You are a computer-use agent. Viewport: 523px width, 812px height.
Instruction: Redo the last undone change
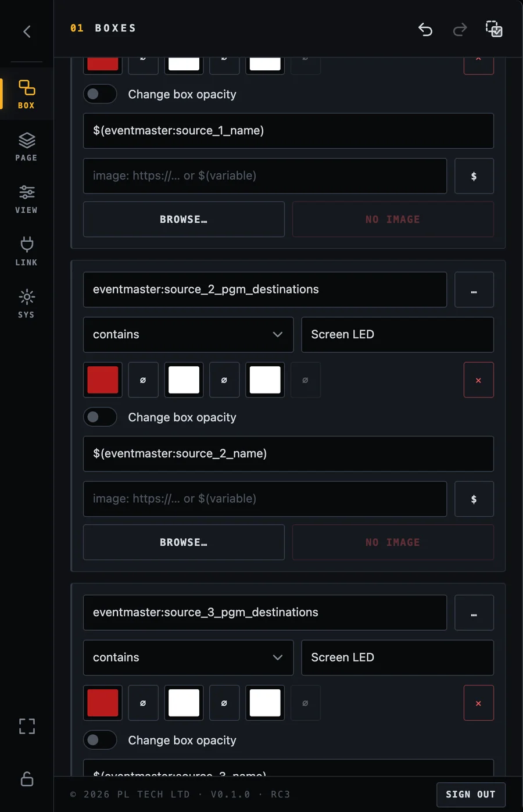click(x=460, y=29)
